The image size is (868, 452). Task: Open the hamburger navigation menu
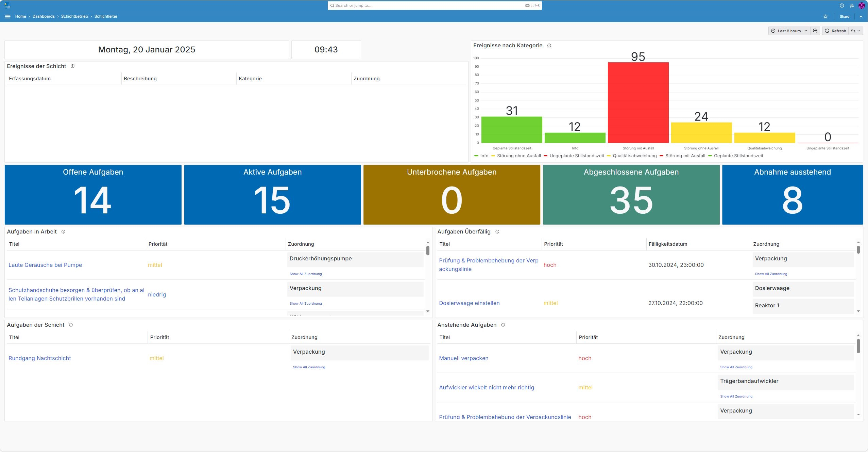pyautogui.click(x=7, y=16)
